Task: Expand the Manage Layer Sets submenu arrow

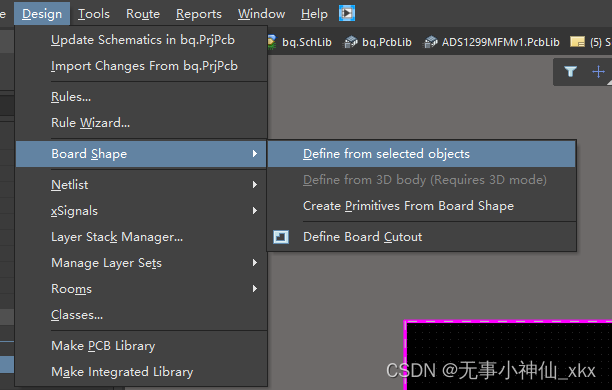Action: (255, 263)
